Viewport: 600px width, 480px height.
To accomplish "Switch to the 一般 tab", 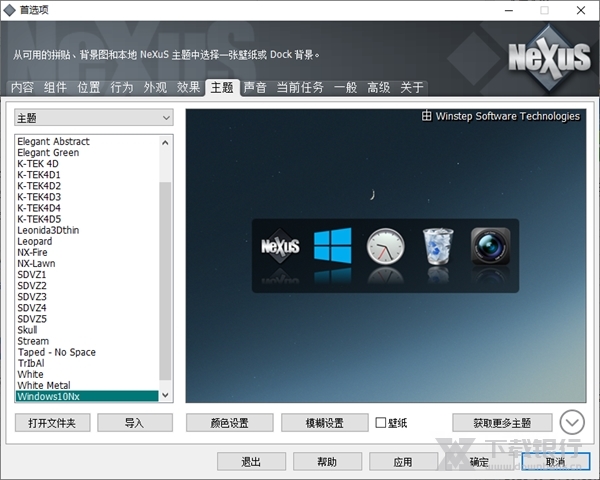I will pos(345,88).
